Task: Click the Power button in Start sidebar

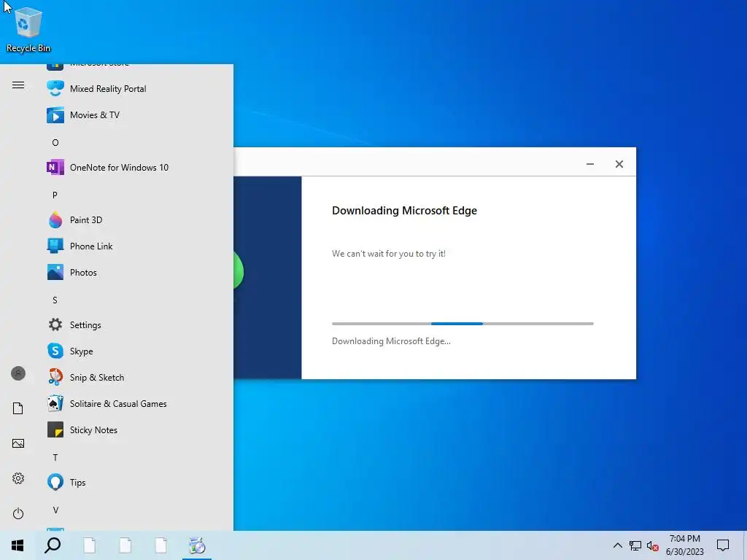Action: (18, 513)
